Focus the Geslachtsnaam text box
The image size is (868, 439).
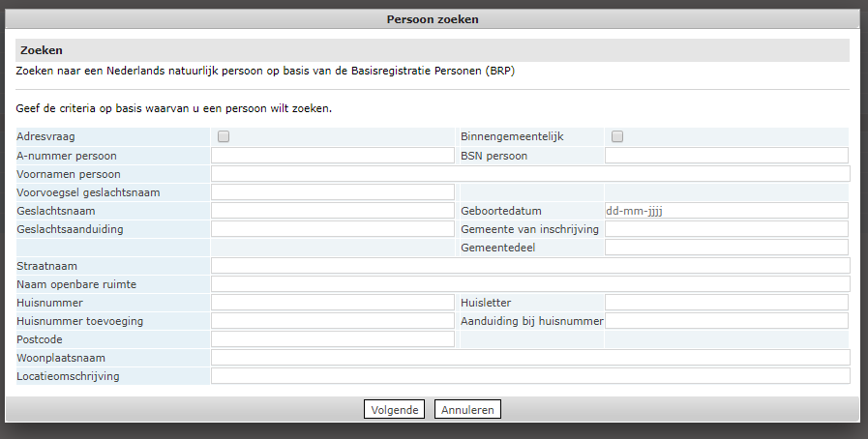332,211
